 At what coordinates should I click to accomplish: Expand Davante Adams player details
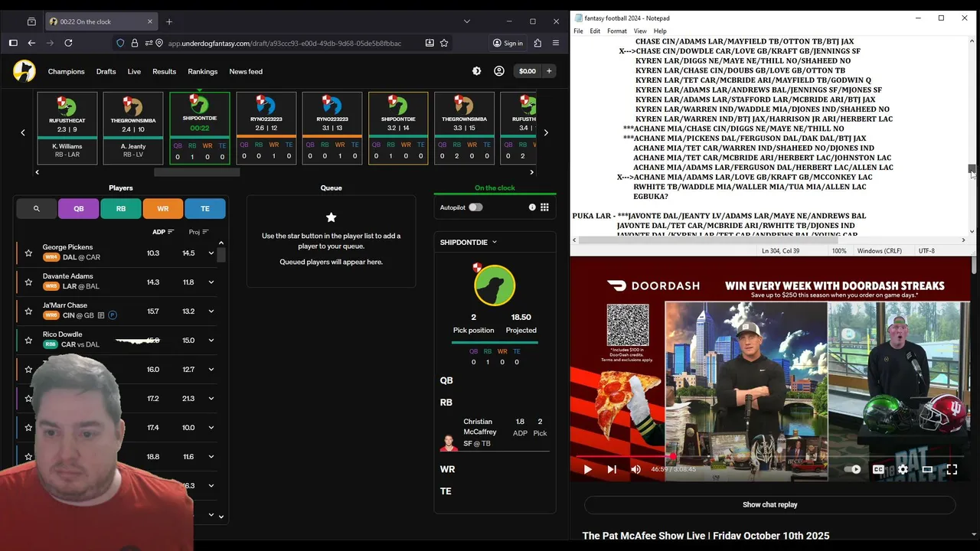pos(211,282)
